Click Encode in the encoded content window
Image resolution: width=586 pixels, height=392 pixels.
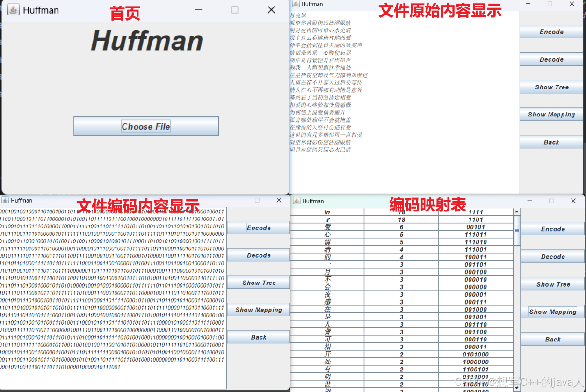(258, 228)
